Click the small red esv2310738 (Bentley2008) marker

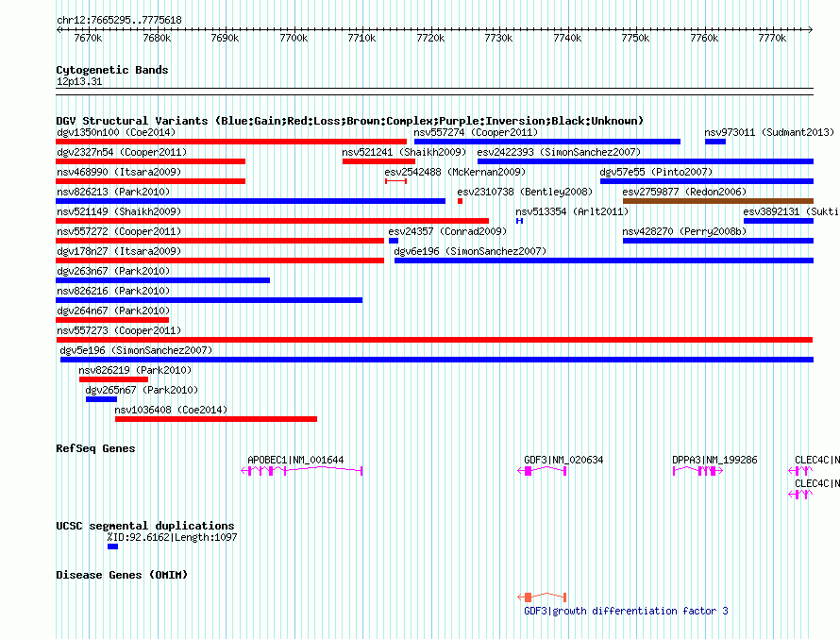click(x=461, y=201)
